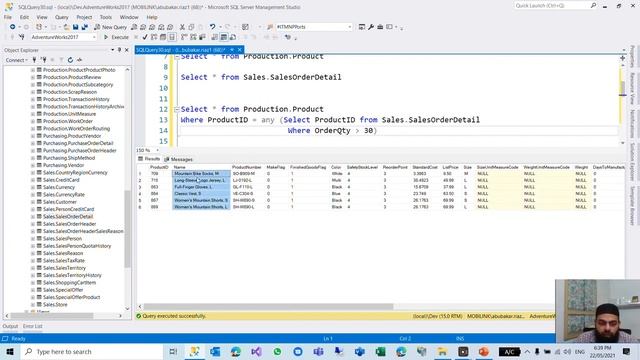Image resolution: width=640 pixels, height=360 pixels.
Task: Run the query with Execute
Action: point(116,37)
